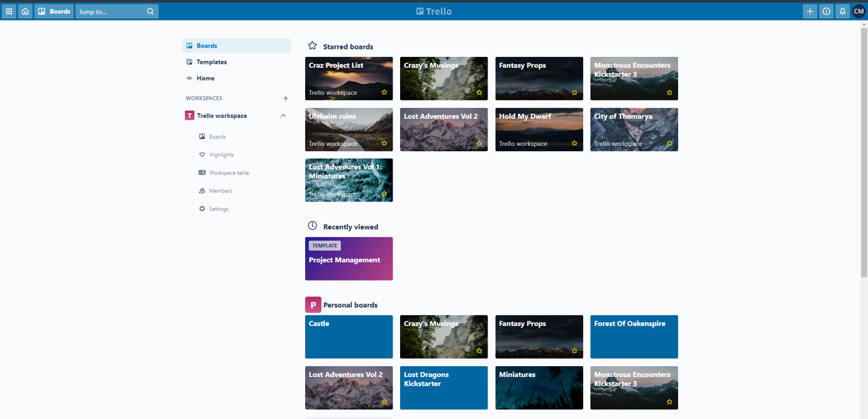Open the CM account avatar menu

pos(859,12)
